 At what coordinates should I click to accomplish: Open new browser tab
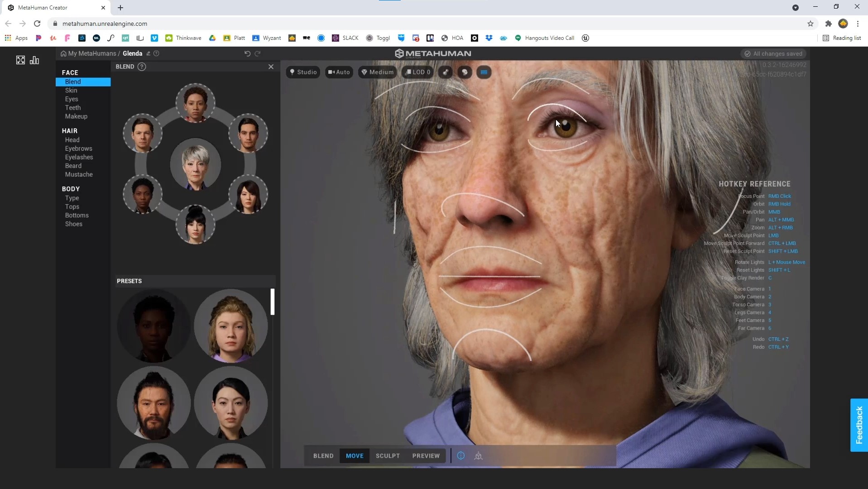click(x=120, y=8)
